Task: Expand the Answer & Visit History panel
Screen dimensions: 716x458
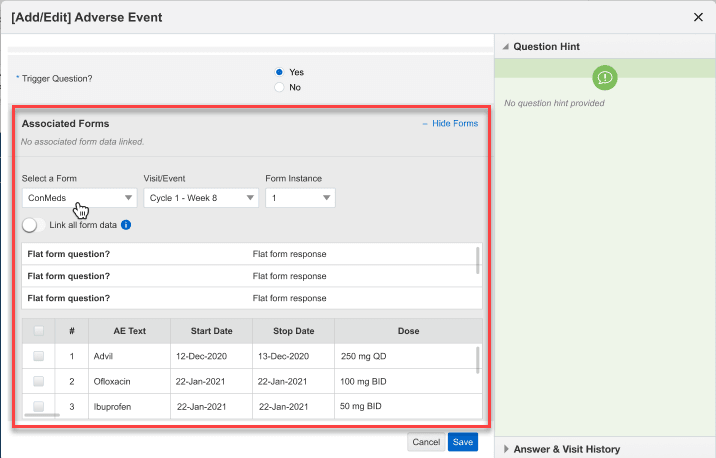Action: [x=506, y=449]
